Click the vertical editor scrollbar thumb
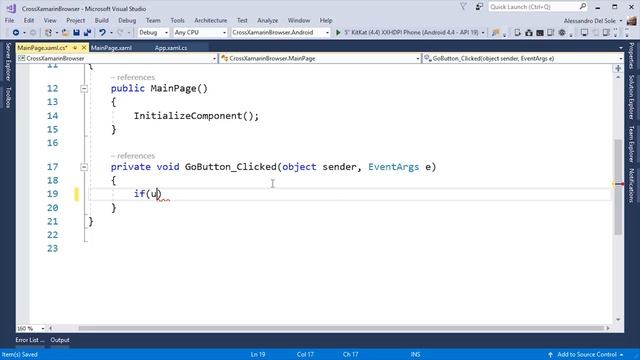The width and height of the screenshot is (640, 360). point(618,187)
